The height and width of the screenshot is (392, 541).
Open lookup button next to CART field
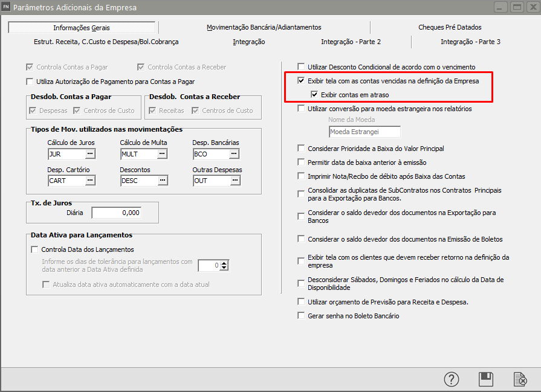click(90, 180)
